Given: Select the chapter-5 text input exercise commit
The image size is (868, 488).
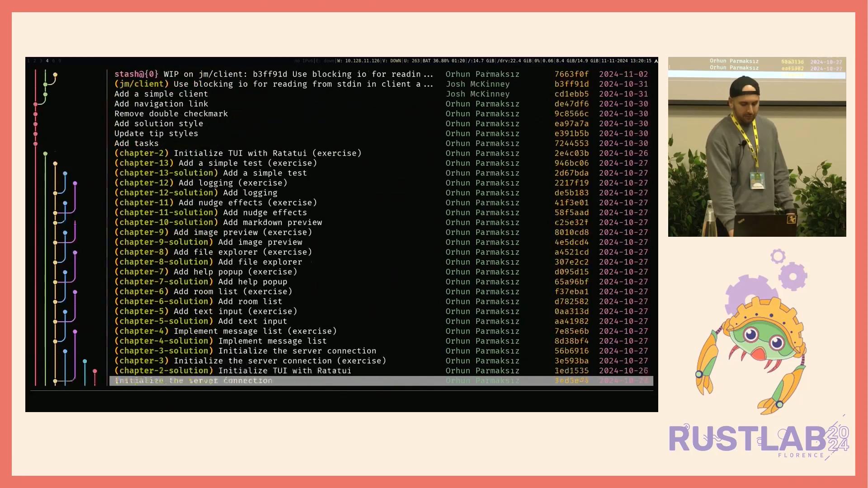Looking at the screenshot, I should 381,311.
